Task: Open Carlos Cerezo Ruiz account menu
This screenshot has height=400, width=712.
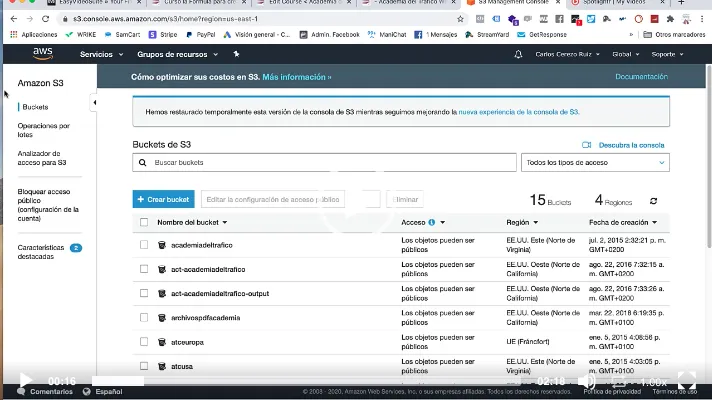Action: pyautogui.click(x=567, y=54)
